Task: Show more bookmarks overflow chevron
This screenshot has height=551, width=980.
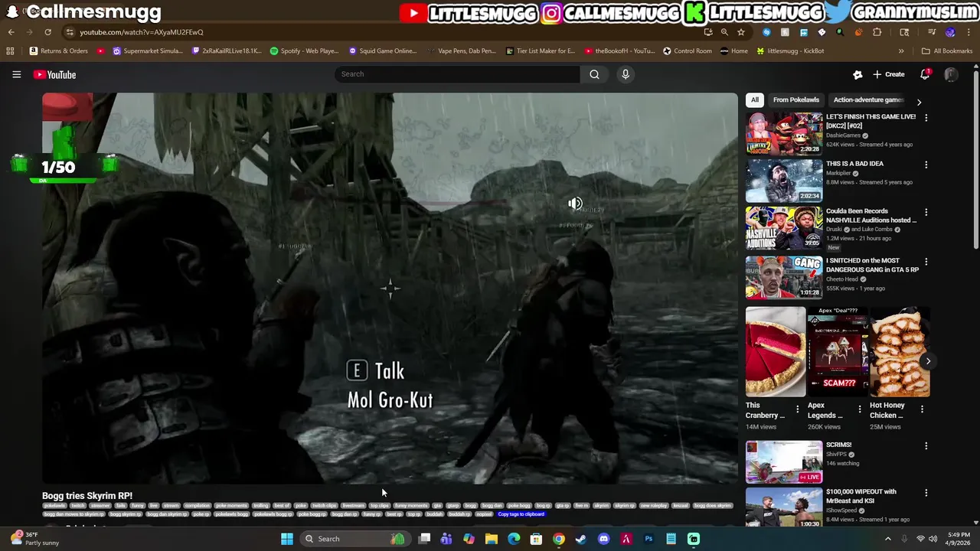Action: (901, 51)
